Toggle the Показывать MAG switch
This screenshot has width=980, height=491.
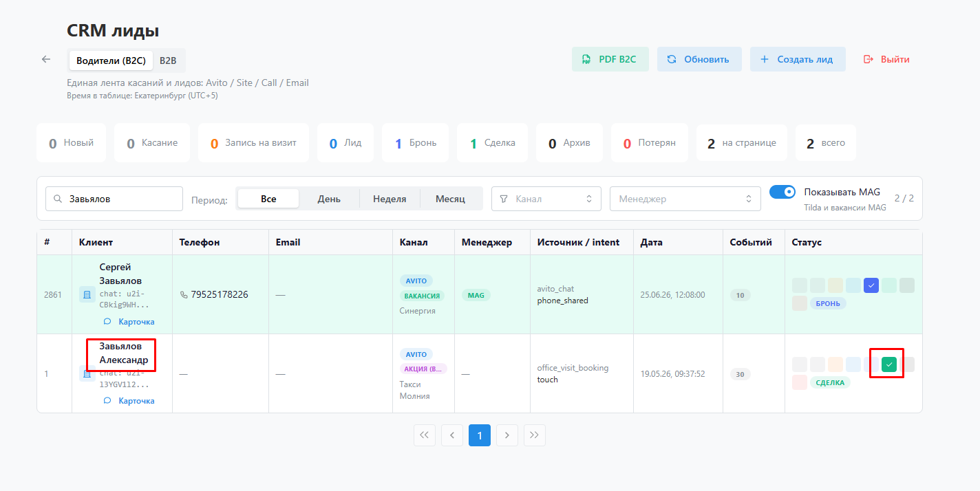point(782,192)
